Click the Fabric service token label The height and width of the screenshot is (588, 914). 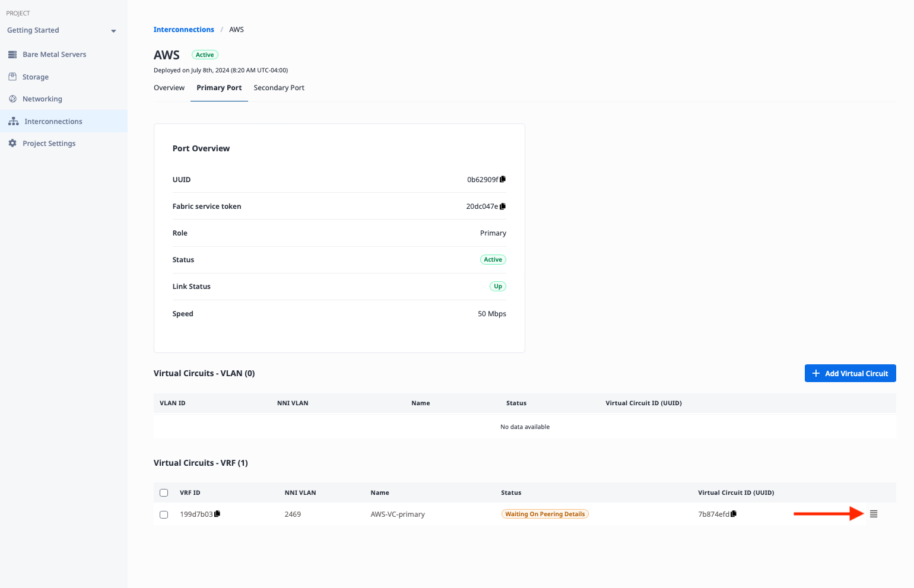(207, 206)
